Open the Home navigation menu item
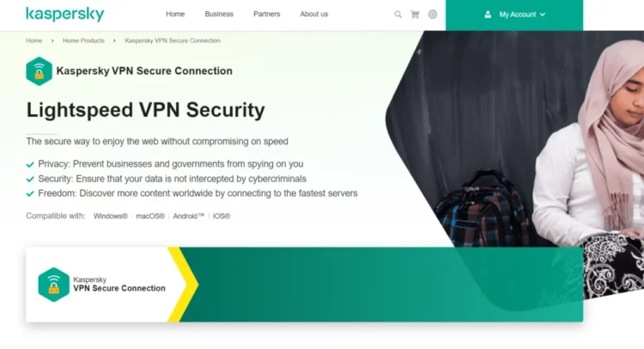 pos(175,14)
